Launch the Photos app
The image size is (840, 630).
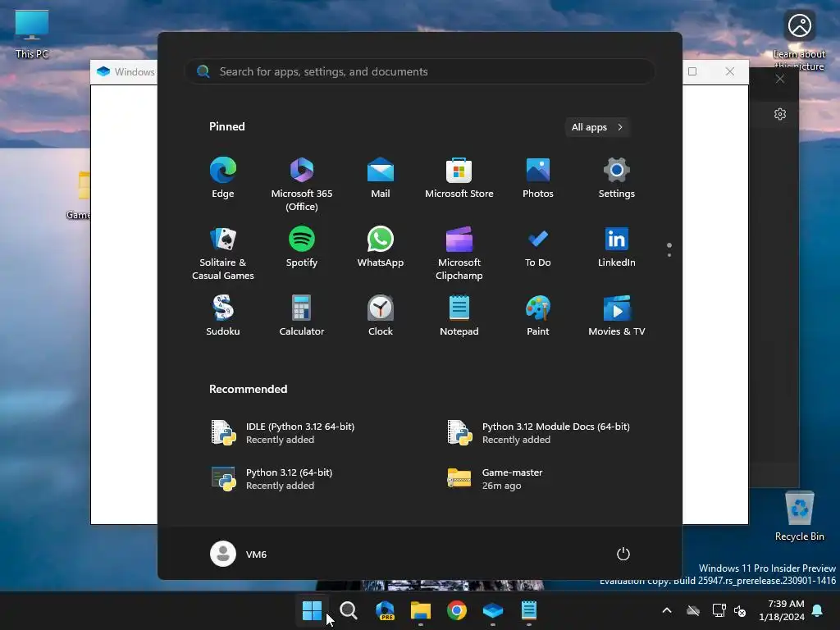coord(538,178)
